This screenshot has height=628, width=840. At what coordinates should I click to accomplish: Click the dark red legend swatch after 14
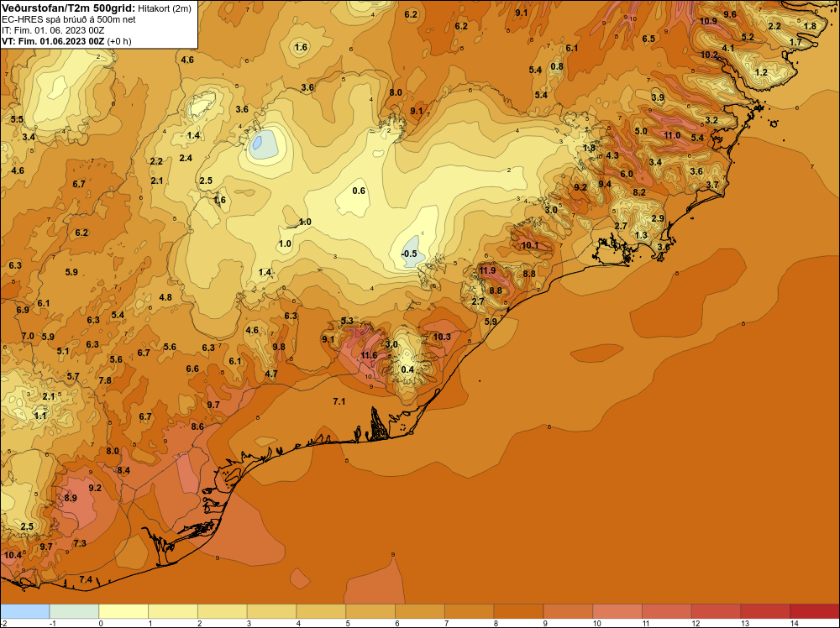coord(814,611)
